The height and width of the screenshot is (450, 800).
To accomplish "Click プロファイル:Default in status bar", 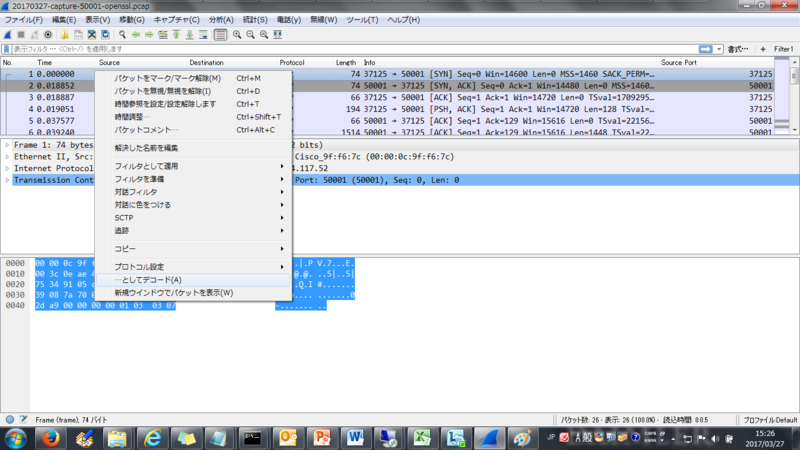I will [x=769, y=420].
